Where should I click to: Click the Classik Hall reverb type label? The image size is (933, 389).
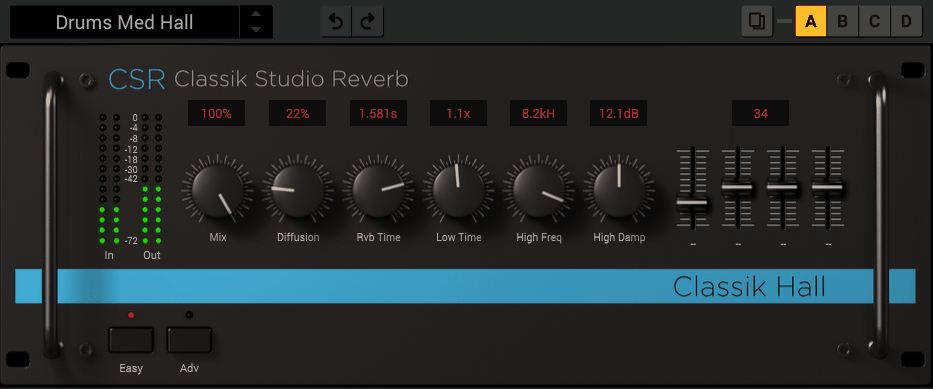pyautogui.click(x=749, y=287)
